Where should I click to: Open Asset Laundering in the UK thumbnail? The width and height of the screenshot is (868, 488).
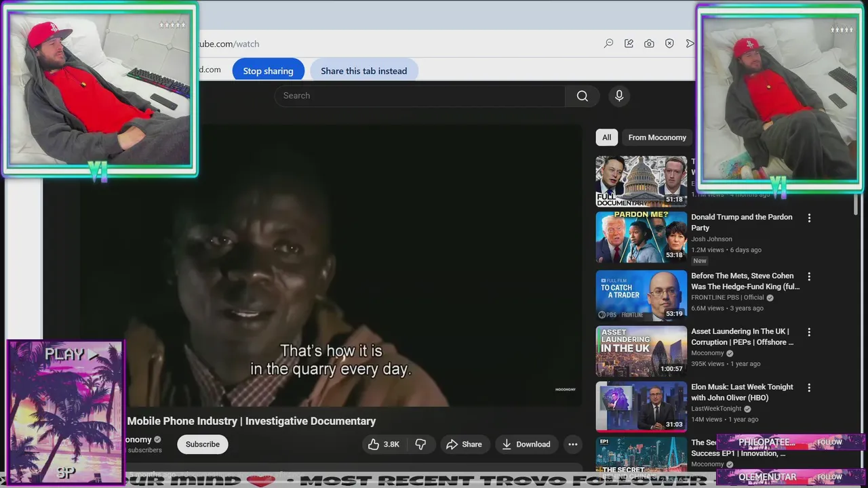click(x=642, y=351)
